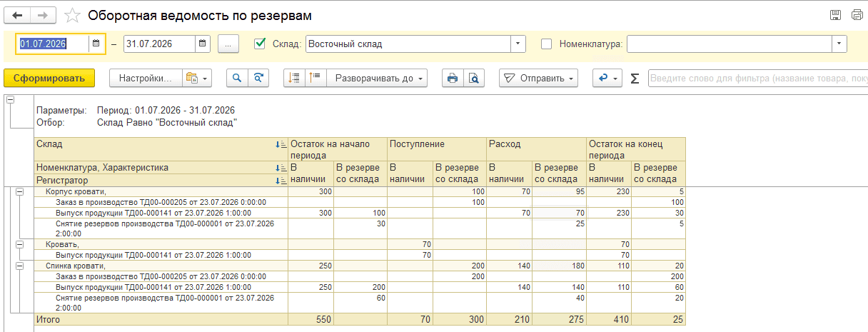Collapse the Корпус кровати group
Viewport: 868px width, 332px height.
tap(20, 191)
